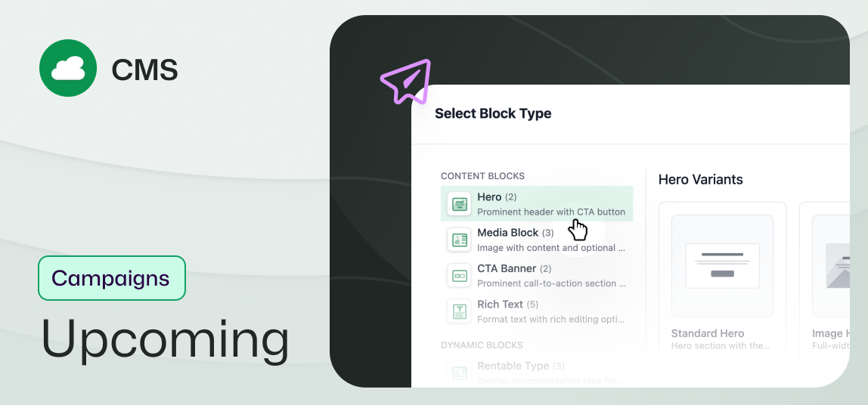Screen dimensions: 868x405
Task: Click the green cloud CMS logo
Action: pyautogui.click(x=68, y=68)
